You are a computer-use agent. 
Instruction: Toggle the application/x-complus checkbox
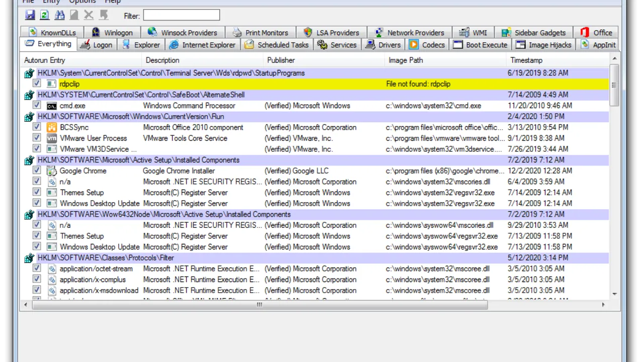[x=37, y=279]
